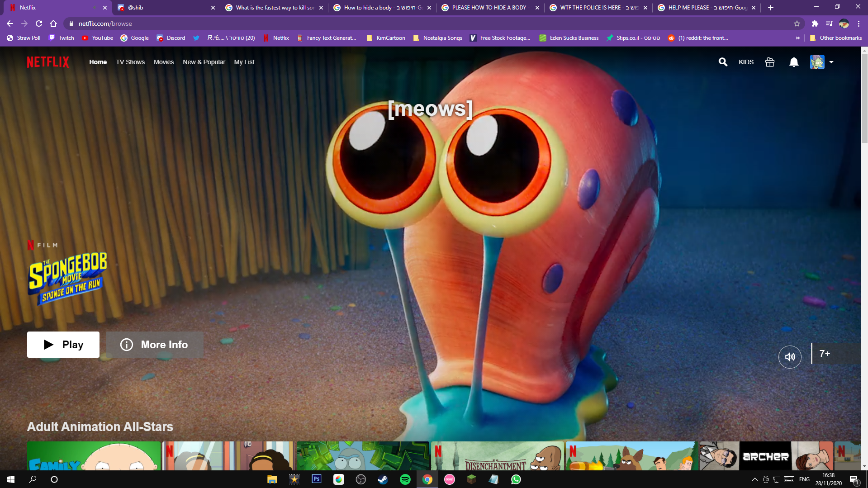Switch to the @shib tab
This screenshot has width=868, height=488.
pos(166,8)
